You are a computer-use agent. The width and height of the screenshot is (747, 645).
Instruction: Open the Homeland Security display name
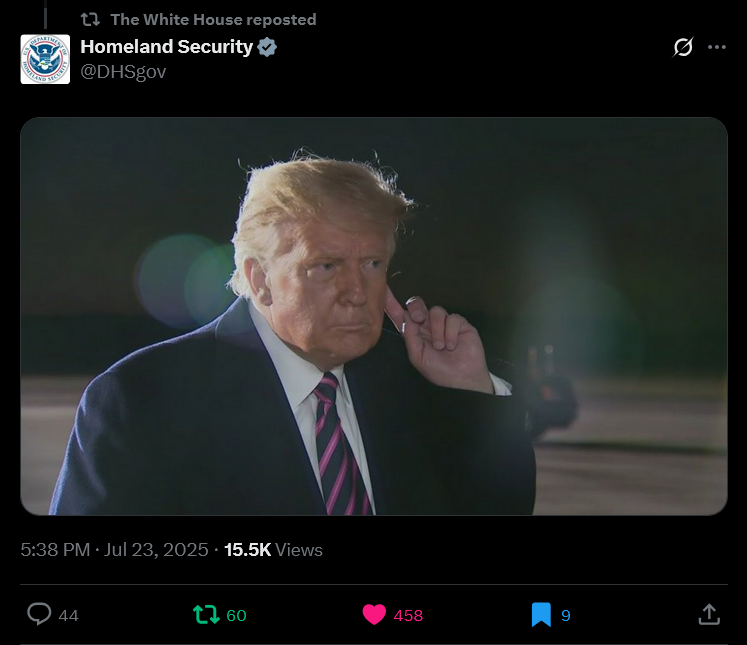tap(166, 47)
